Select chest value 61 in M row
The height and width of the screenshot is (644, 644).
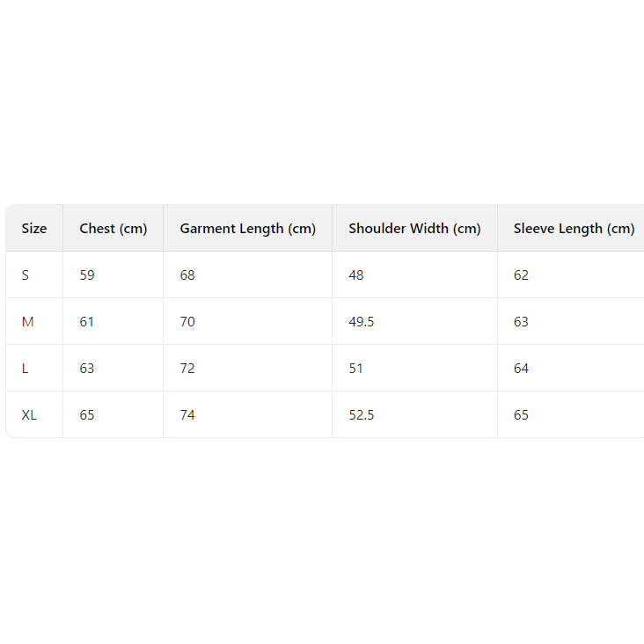pos(87,322)
